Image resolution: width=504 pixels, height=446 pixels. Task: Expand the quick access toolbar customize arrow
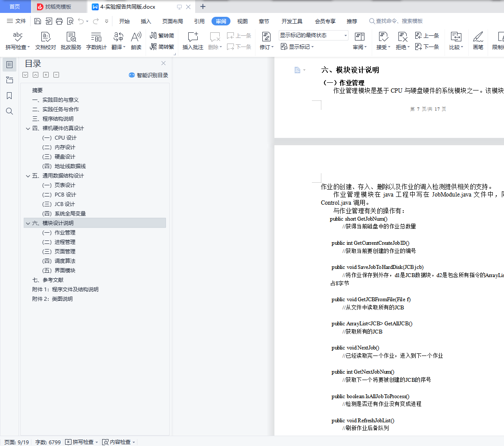click(x=106, y=21)
